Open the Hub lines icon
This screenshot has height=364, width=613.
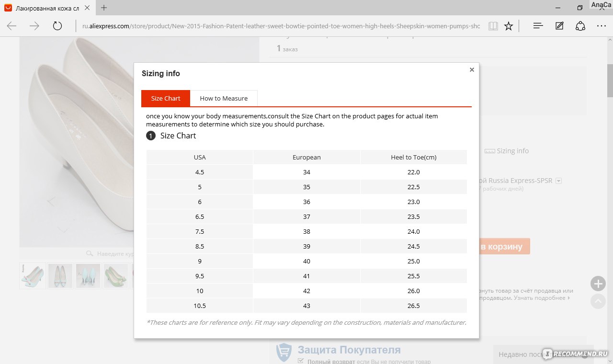(538, 26)
